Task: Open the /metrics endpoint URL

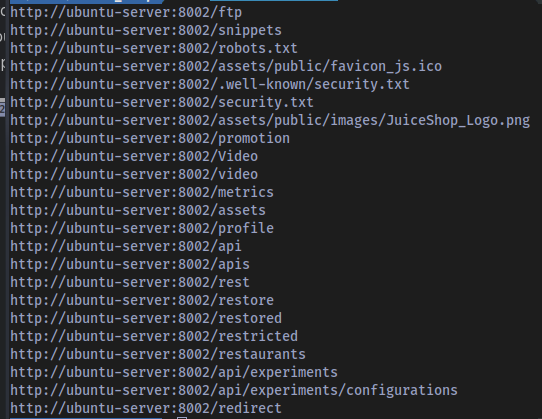Action: pos(142,193)
